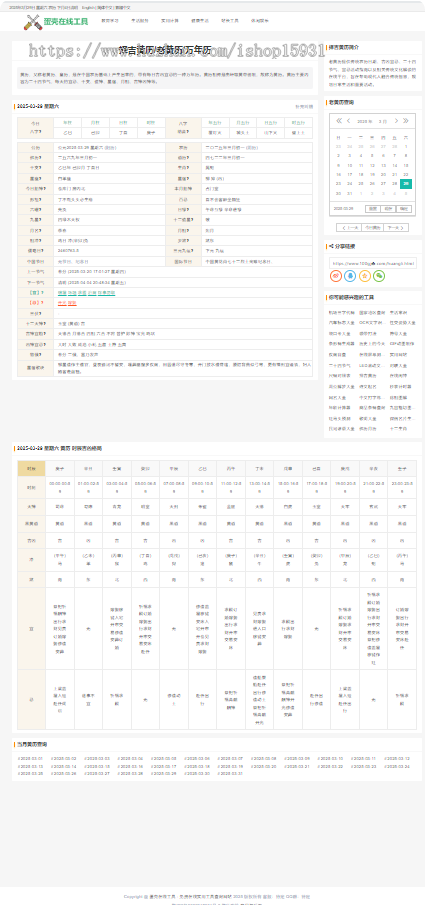Select day 10 in the calendar
The image size is (425, 905).
[x=350, y=165]
